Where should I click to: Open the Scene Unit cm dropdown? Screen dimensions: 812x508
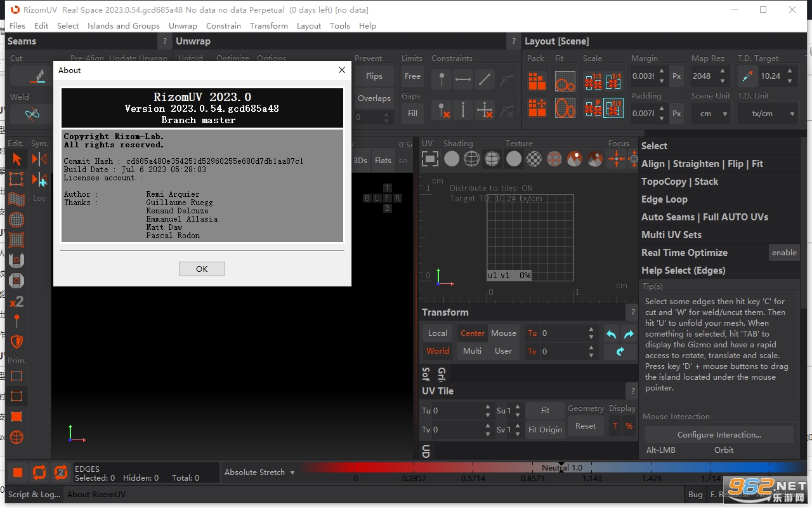[x=711, y=114]
